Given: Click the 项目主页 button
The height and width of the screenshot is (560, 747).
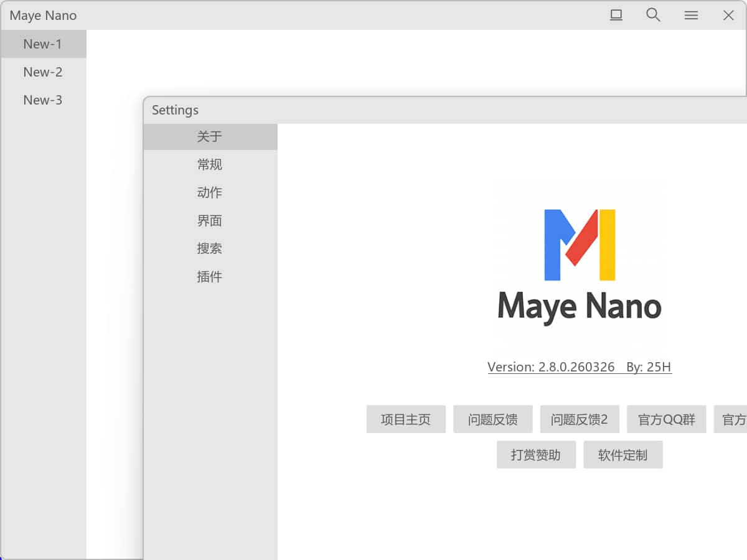Looking at the screenshot, I should 406,419.
